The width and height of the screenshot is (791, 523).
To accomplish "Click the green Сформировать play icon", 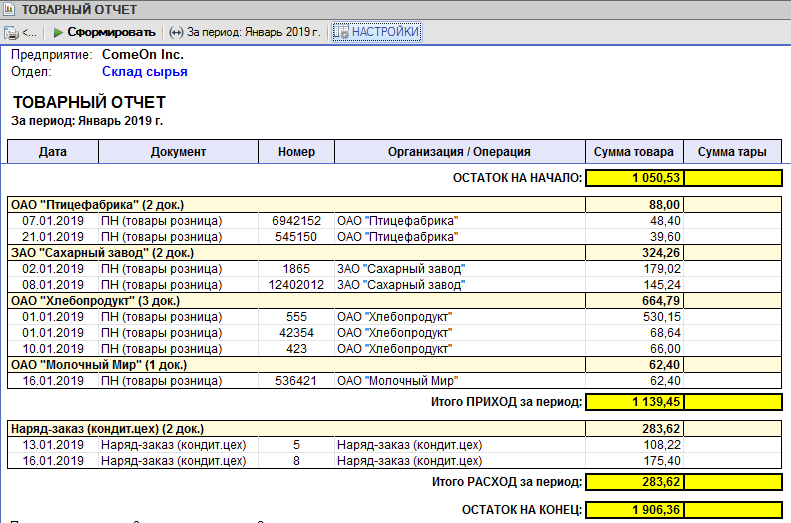I will tap(58, 32).
